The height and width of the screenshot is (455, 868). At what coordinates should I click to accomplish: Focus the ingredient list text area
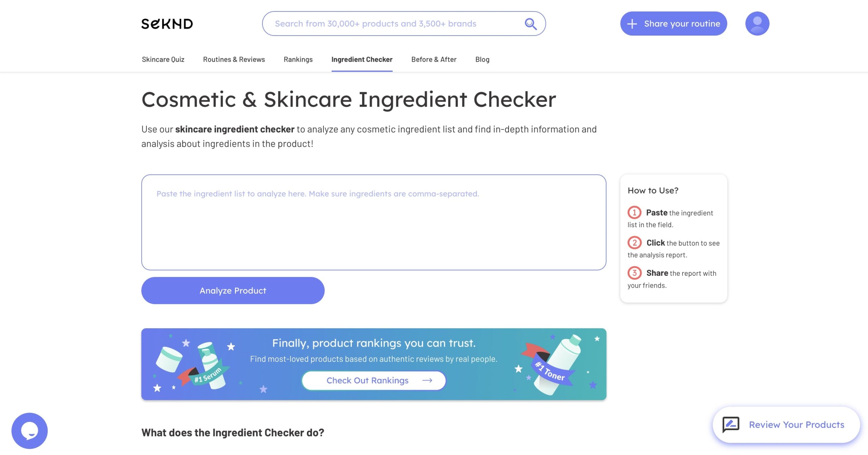click(x=374, y=222)
